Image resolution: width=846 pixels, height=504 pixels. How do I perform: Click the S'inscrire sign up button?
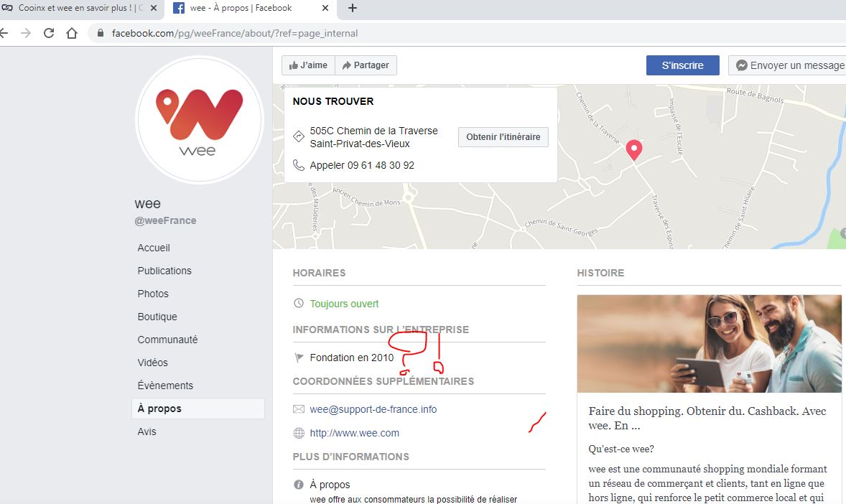[x=682, y=65]
